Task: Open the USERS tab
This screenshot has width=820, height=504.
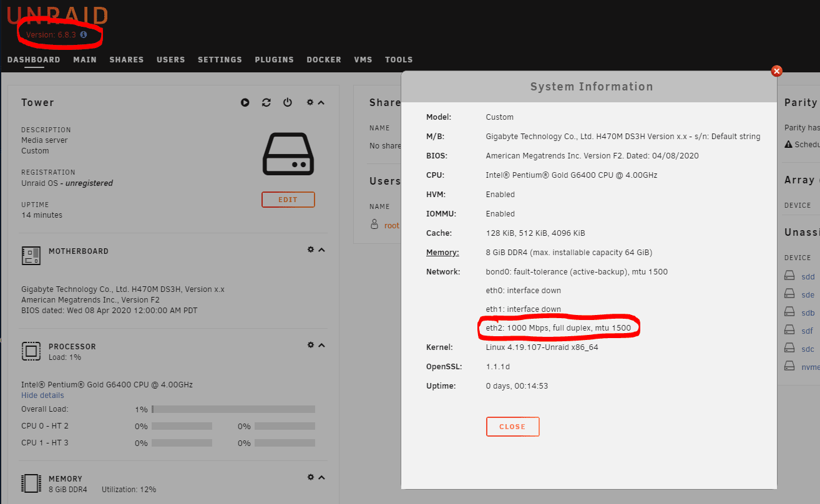Action: pyautogui.click(x=171, y=60)
